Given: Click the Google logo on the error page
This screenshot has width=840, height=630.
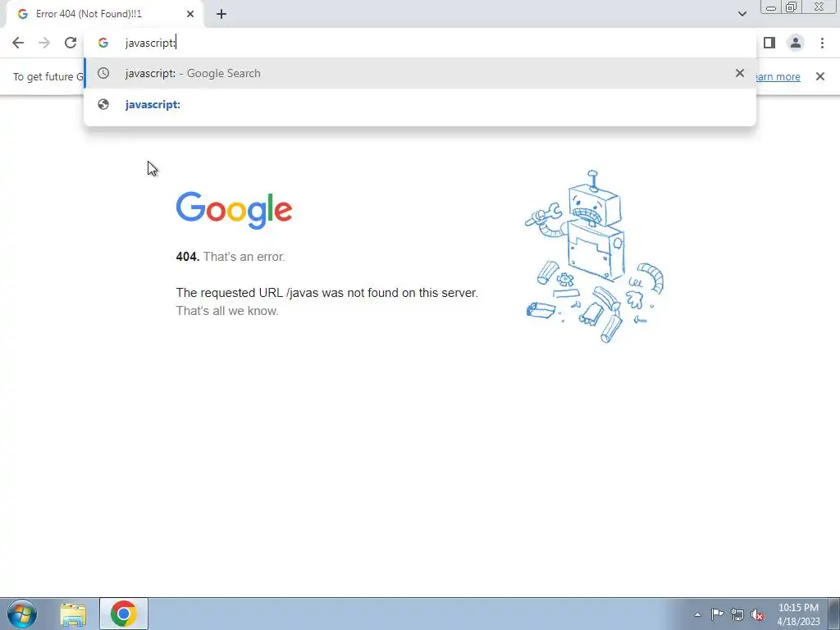Looking at the screenshot, I should click(x=234, y=210).
